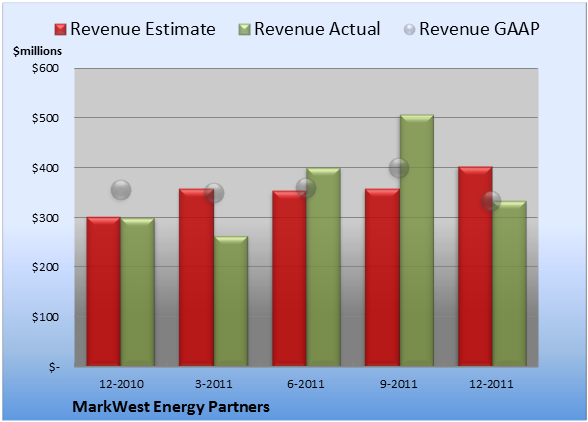This screenshot has width=588, height=422.
Task: Click the $500 y-axis label
Action: point(45,118)
